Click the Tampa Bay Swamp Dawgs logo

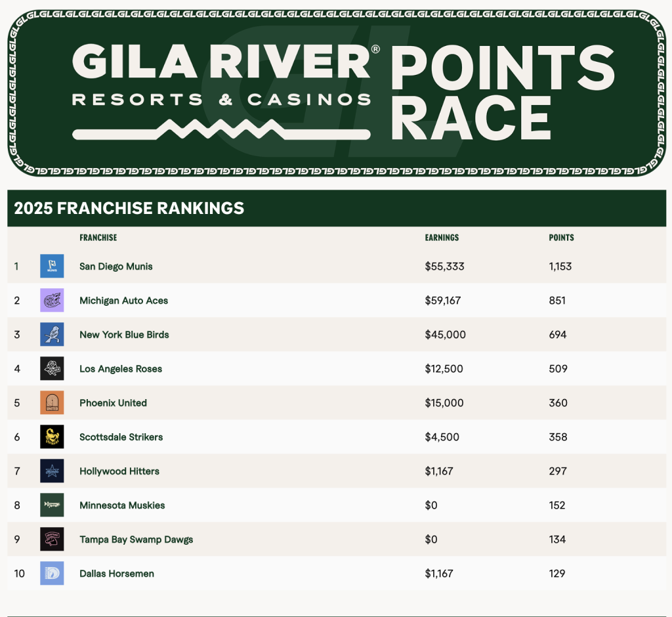52,539
